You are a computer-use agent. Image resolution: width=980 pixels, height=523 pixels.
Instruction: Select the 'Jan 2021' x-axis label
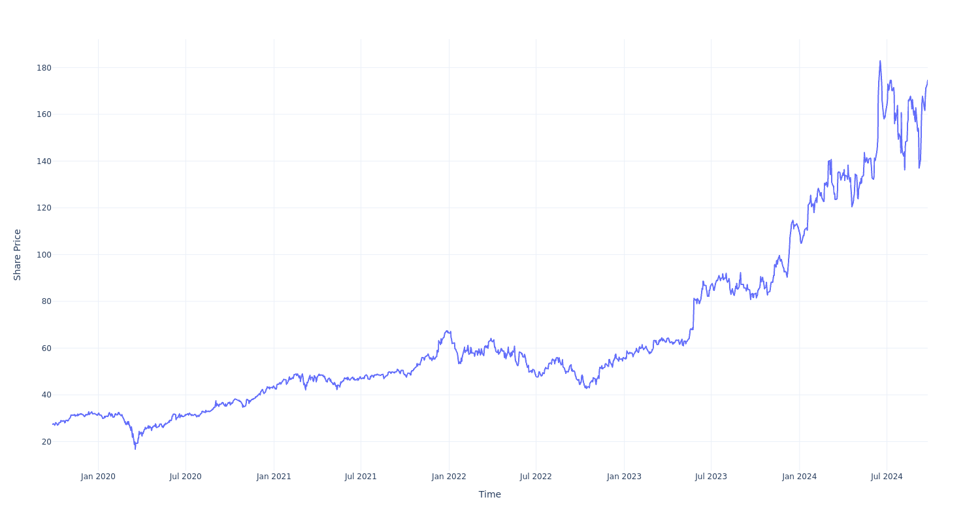(274, 477)
